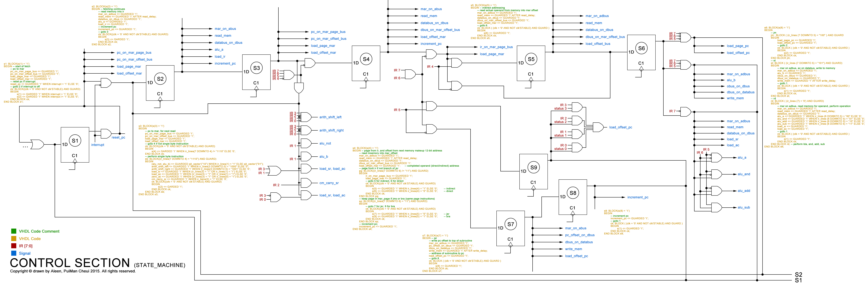Click the AND gate outputting reset_pc

pyautogui.click(x=106, y=133)
